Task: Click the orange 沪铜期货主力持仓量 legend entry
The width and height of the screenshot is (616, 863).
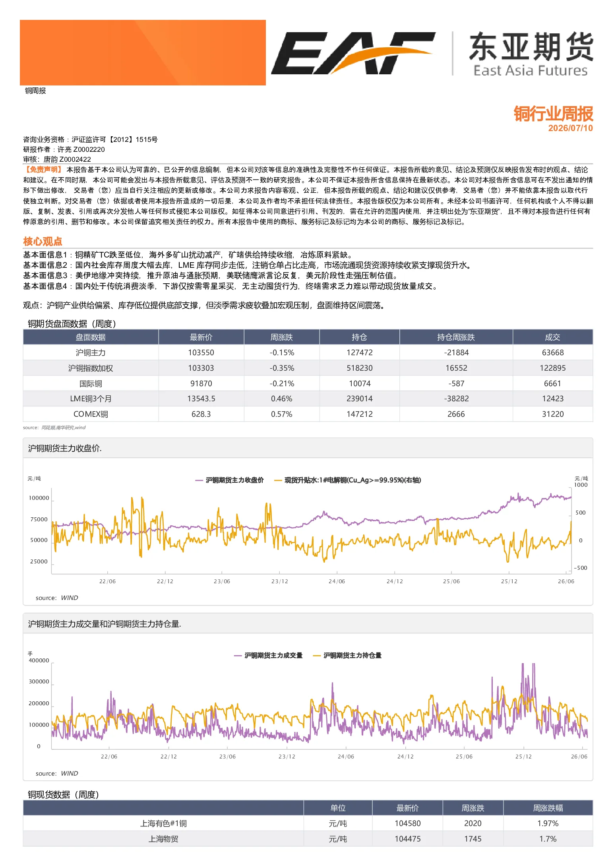Action: click(x=347, y=655)
